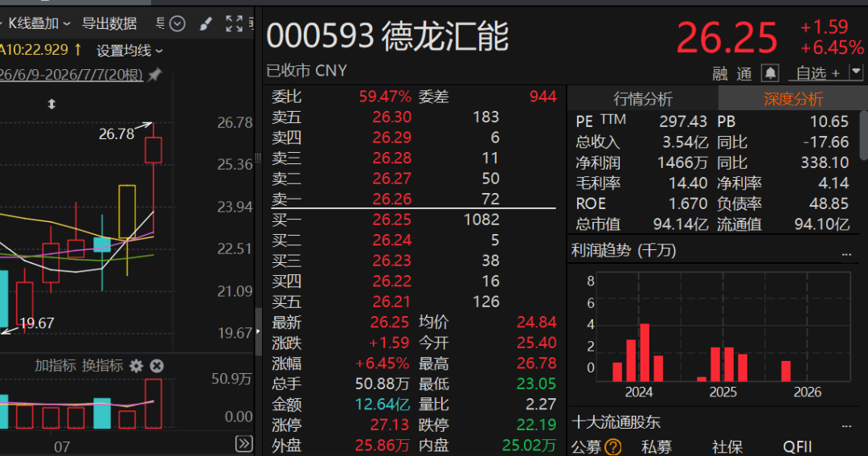Switch to the 行情分析 tab
The height and width of the screenshot is (456, 868).
[x=643, y=99]
